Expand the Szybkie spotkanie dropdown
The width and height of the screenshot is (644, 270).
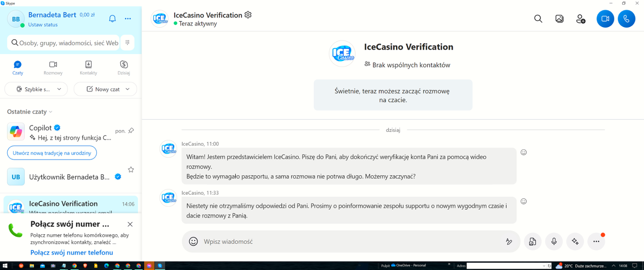59,89
